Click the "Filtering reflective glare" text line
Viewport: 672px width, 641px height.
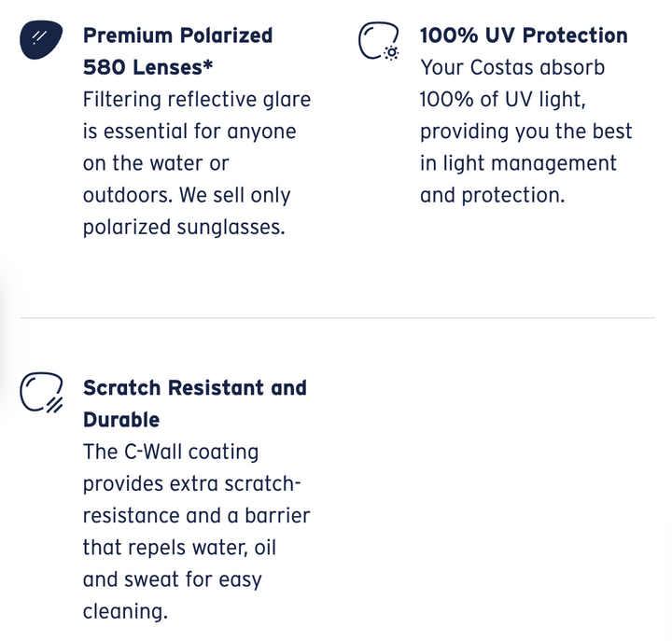[196, 99]
